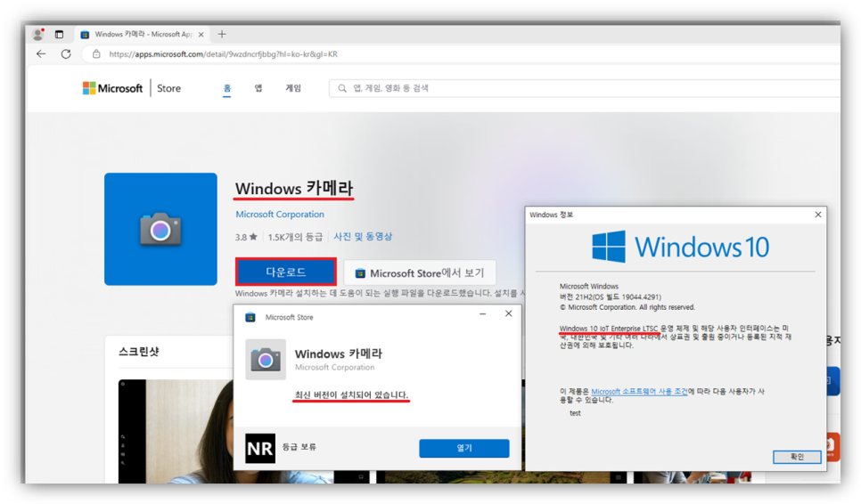Minimize the Microsoft Store popup

pyautogui.click(x=483, y=313)
